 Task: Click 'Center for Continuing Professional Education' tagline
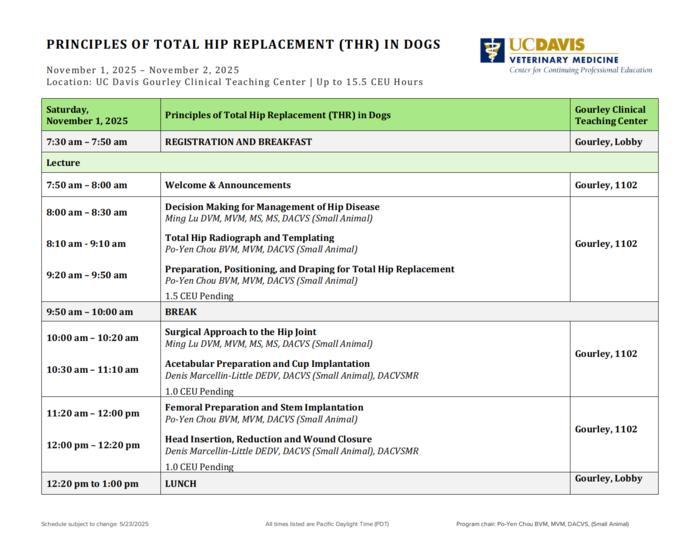[x=581, y=70]
